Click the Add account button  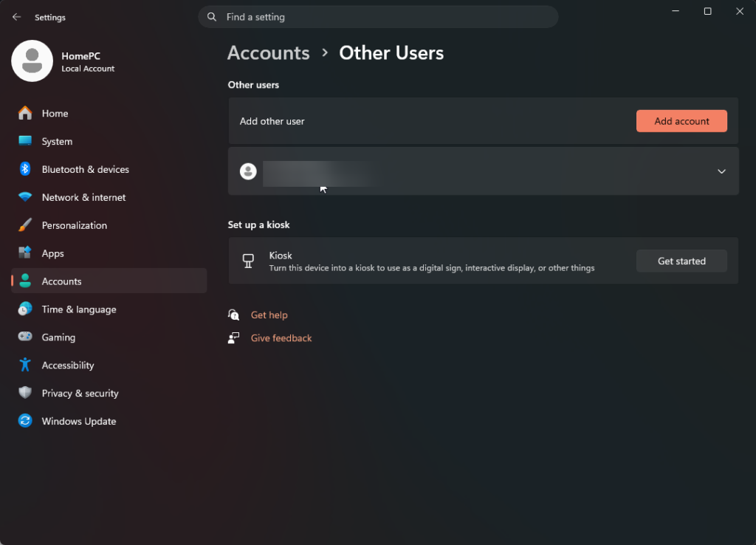[681, 121]
